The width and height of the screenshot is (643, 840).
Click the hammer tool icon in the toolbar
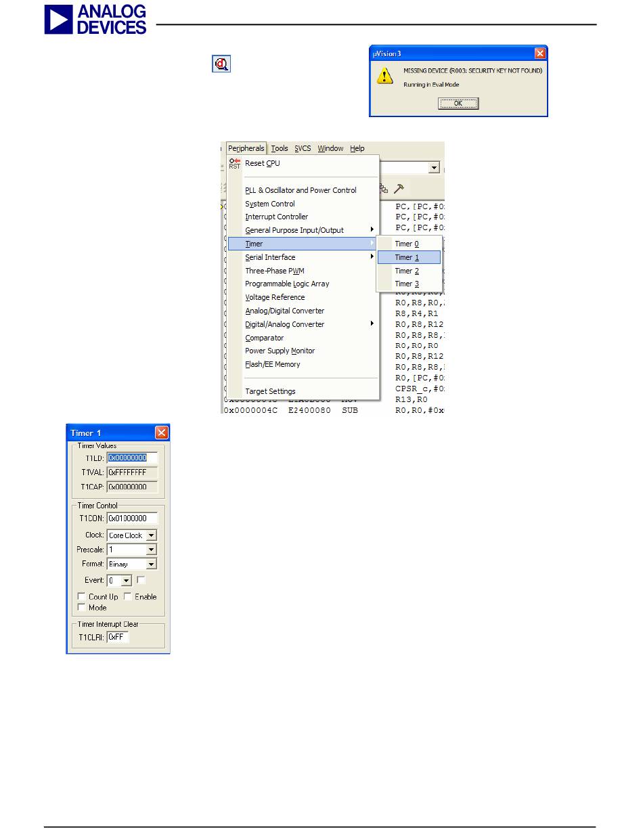pos(399,189)
